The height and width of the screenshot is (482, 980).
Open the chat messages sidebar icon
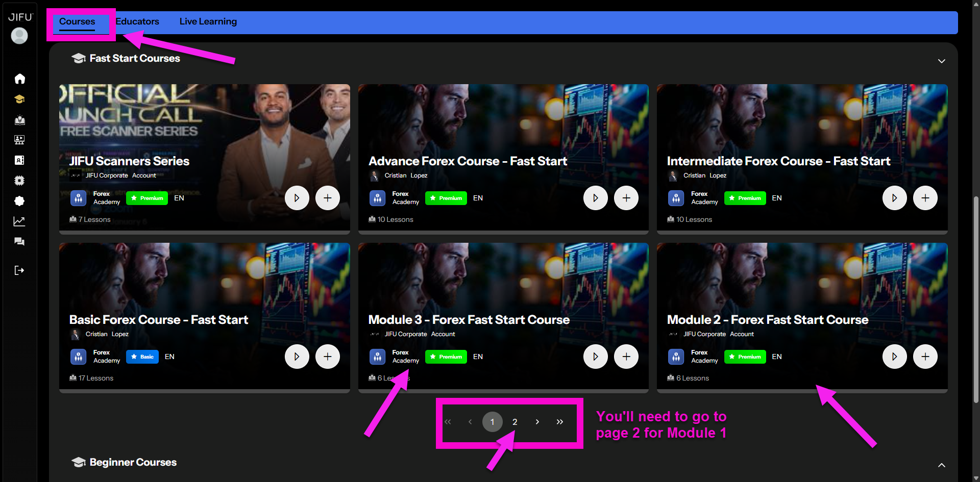[19, 242]
